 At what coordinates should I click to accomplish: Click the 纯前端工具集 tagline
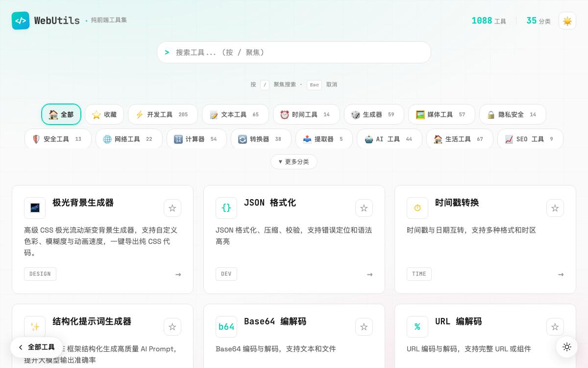pos(109,20)
